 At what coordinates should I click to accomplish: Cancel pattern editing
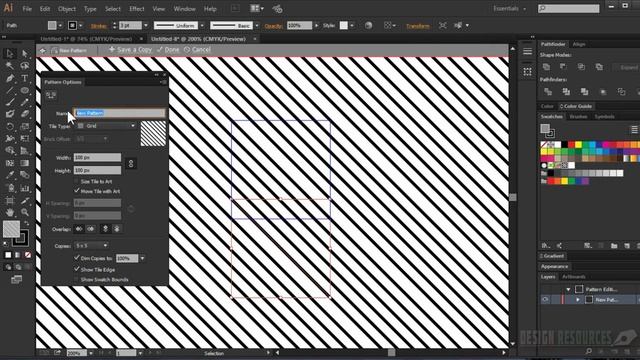197,50
